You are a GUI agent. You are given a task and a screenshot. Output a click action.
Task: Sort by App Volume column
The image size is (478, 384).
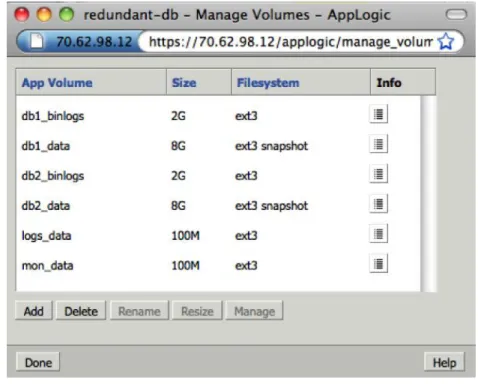[x=91, y=82]
